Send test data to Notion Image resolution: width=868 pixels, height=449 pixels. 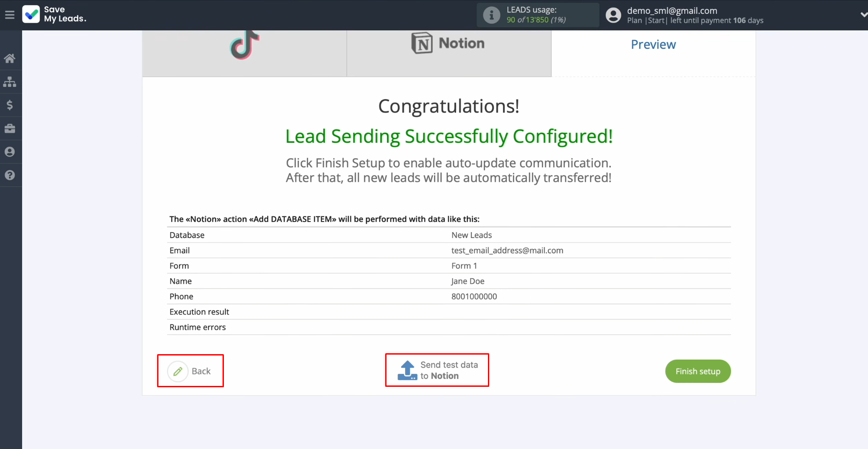(437, 370)
